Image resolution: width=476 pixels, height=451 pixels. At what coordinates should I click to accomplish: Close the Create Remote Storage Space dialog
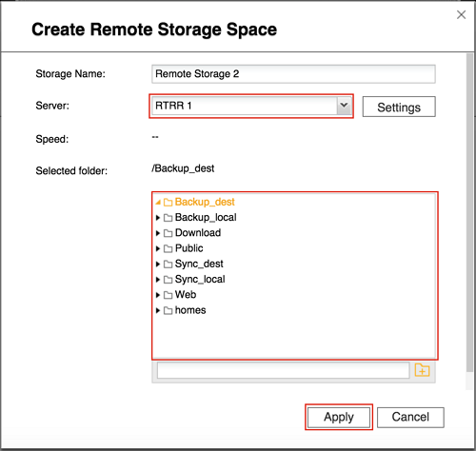click(x=461, y=14)
